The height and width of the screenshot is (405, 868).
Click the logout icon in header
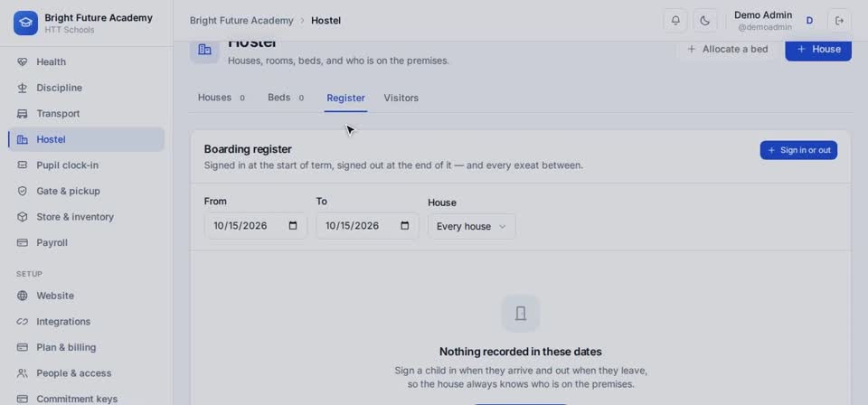[x=839, y=21]
